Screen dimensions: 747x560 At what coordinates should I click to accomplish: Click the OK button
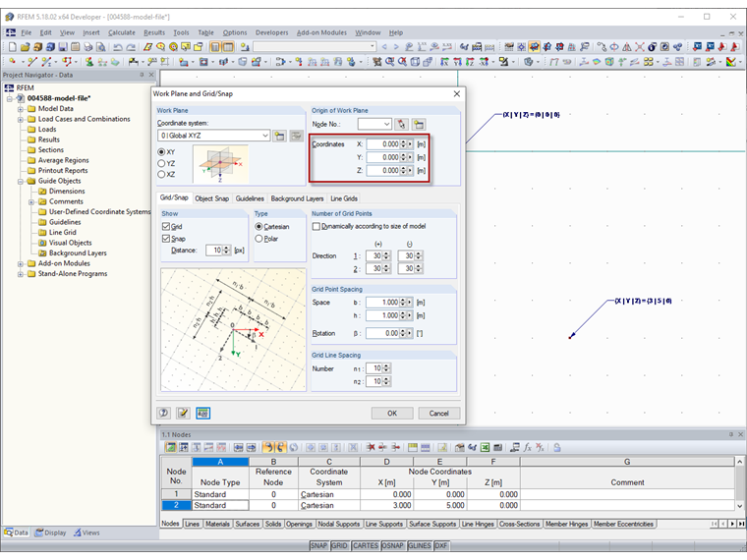point(392,414)
